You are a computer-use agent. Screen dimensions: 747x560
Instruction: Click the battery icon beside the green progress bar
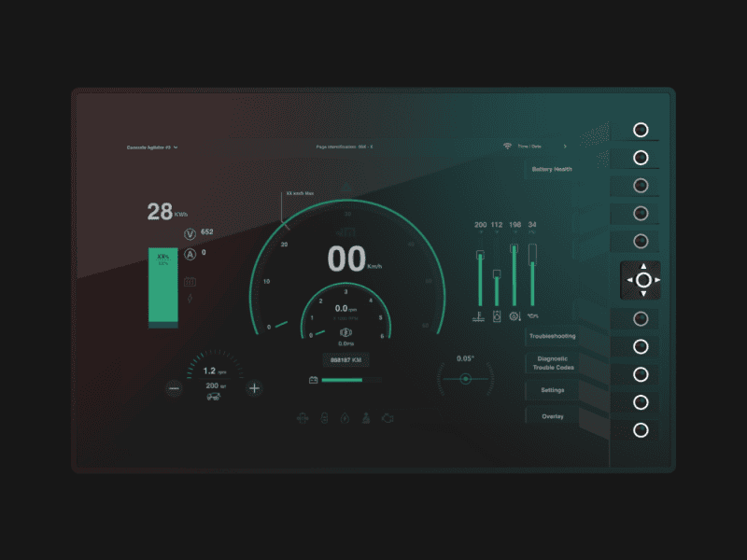coord(313,380)
